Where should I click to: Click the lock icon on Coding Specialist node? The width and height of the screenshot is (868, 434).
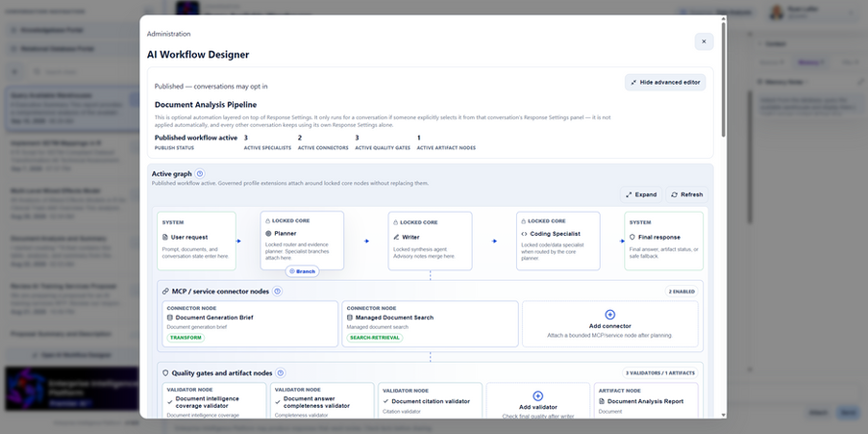click(524, 220)
